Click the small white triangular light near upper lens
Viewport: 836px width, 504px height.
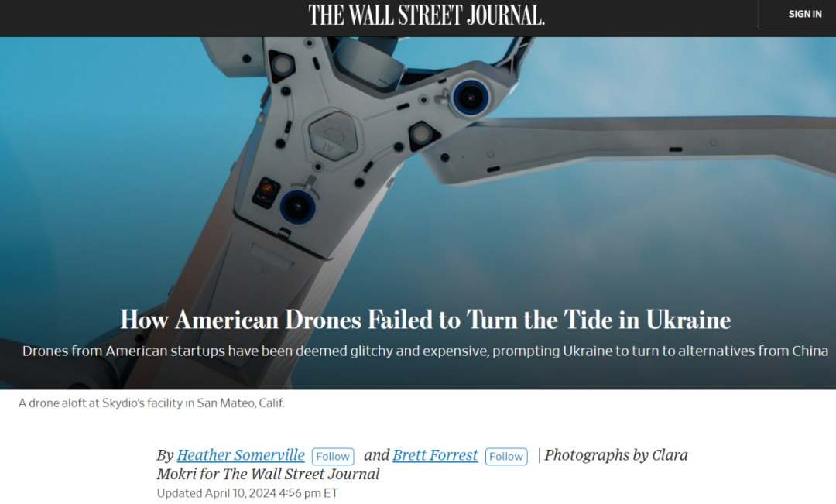click(x=422, y=135)
